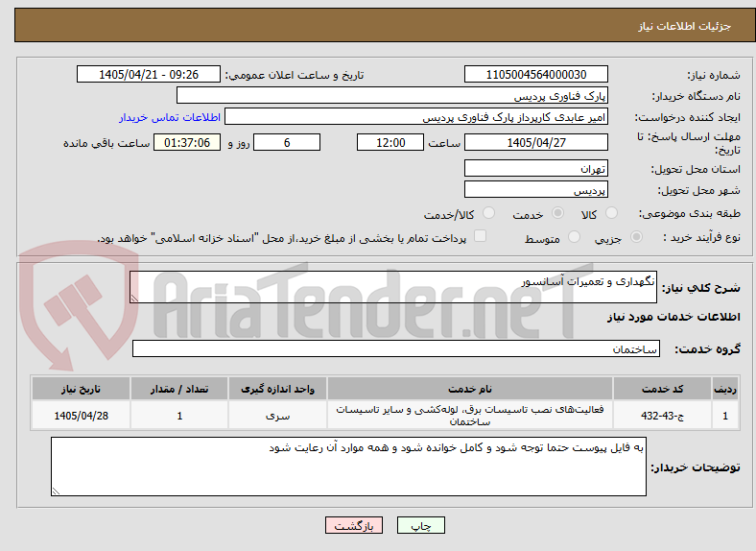Click the تعداد / مقدار column header
756x551 pixels.
(x=179, y=389)
